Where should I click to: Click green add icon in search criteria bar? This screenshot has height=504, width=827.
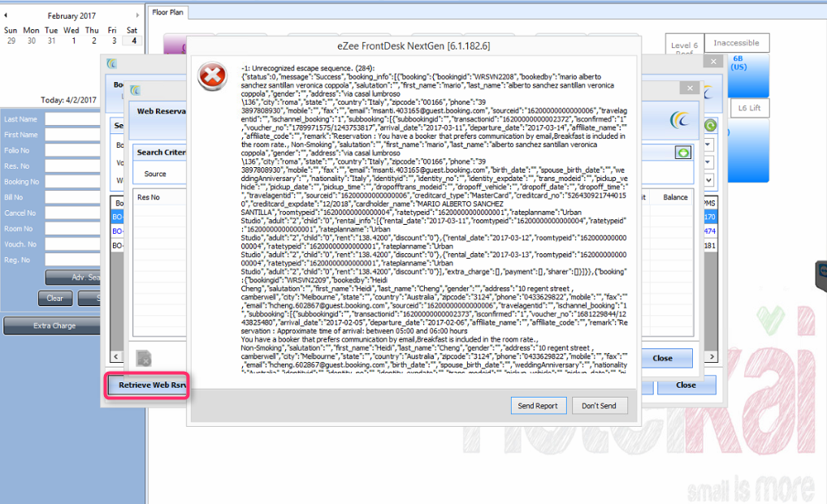click(x=683, y=153)
